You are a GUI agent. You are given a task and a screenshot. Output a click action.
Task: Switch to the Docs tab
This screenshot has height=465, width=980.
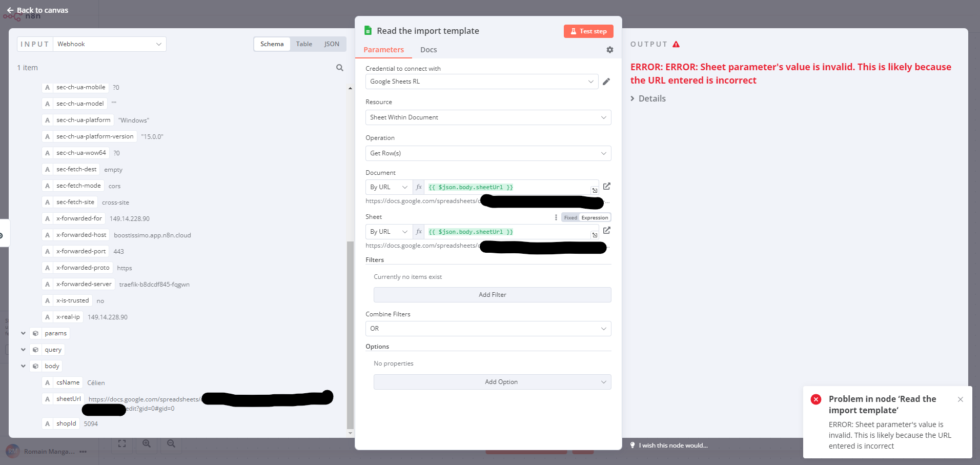pos(428,50)
